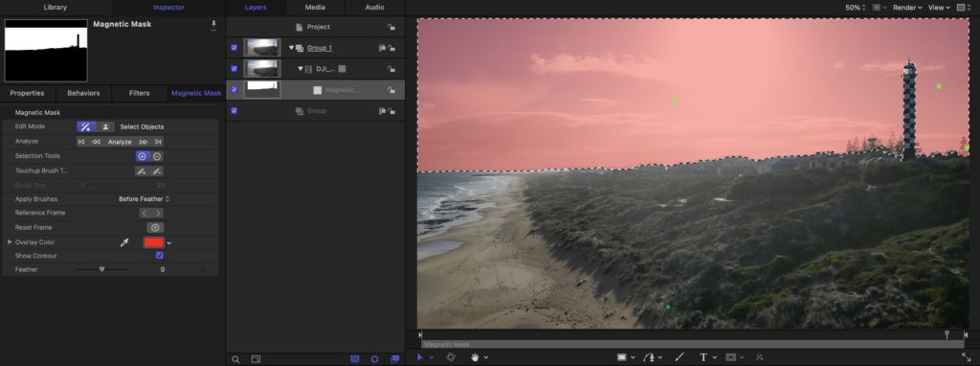Image resolution: width=980 pixels, height=366 pixels.
Task: Choose the subtract Touchup Brush tool
Action: (156, 171)
